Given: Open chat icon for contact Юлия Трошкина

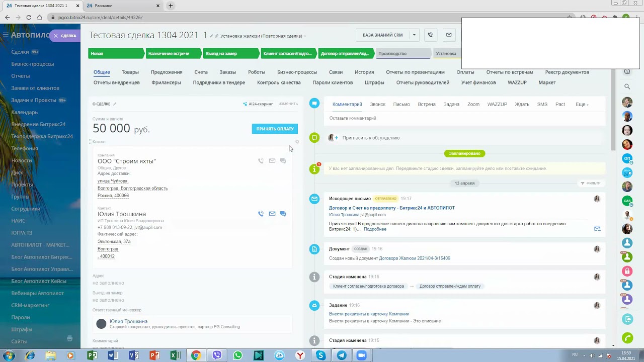Looking at the screenshot, I should 283,214.
